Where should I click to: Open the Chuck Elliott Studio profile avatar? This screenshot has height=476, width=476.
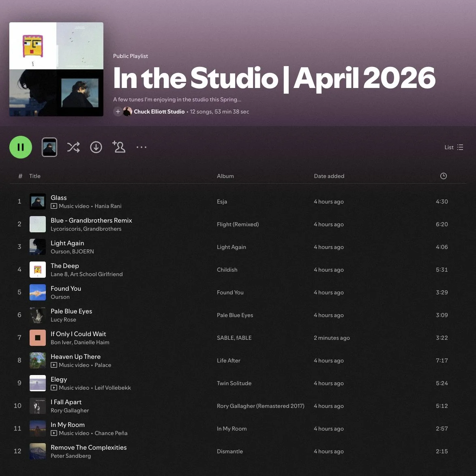(x=127, y=111)
